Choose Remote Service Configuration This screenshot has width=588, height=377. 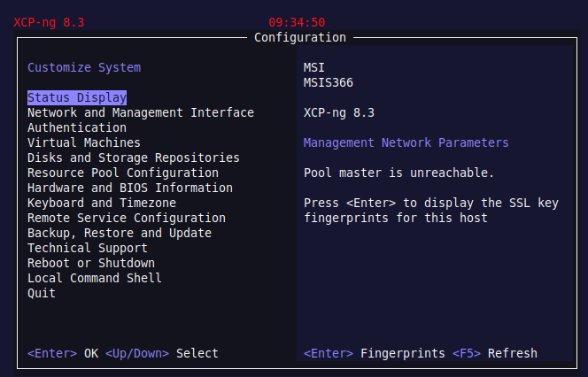click(127, 218)
